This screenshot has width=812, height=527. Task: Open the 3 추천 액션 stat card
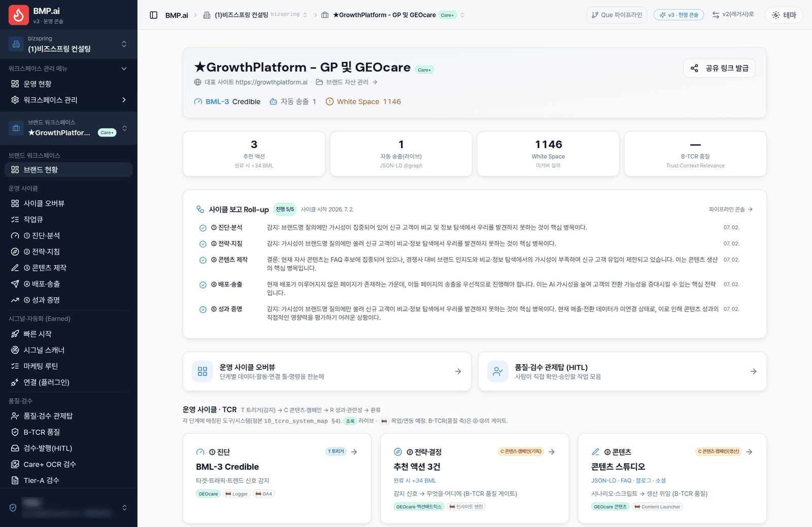[254, 154]
